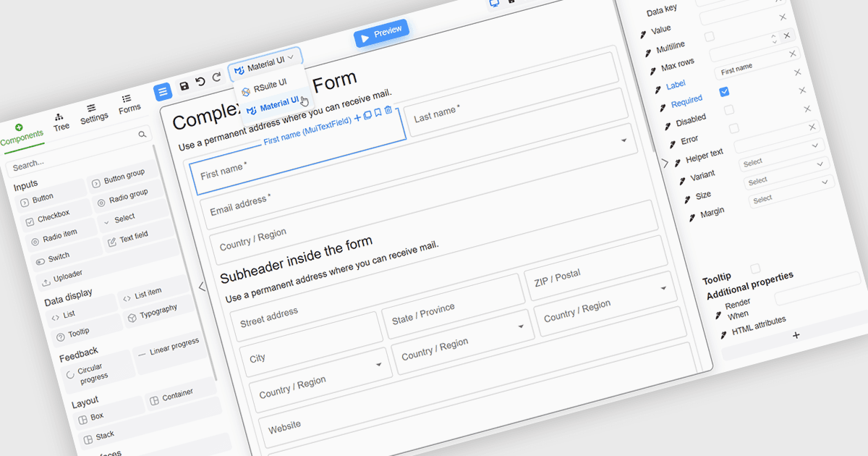Click the magnifier icon in components search
This screenshot has height=456, width=868.
tap(142, 135)
